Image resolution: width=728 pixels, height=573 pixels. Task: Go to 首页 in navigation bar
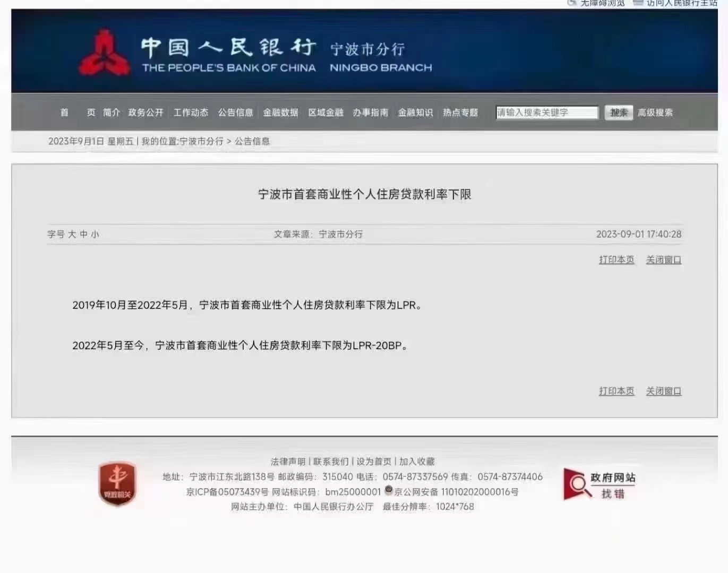[78, 112]
